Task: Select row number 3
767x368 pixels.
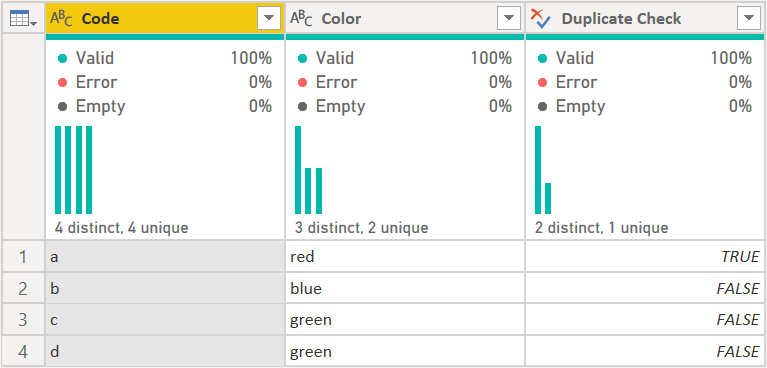Action: tap(23, 320)
